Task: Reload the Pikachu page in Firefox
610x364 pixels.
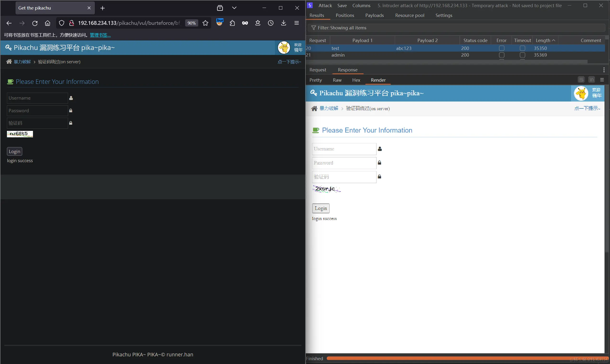Action: [x=35, y=23]
